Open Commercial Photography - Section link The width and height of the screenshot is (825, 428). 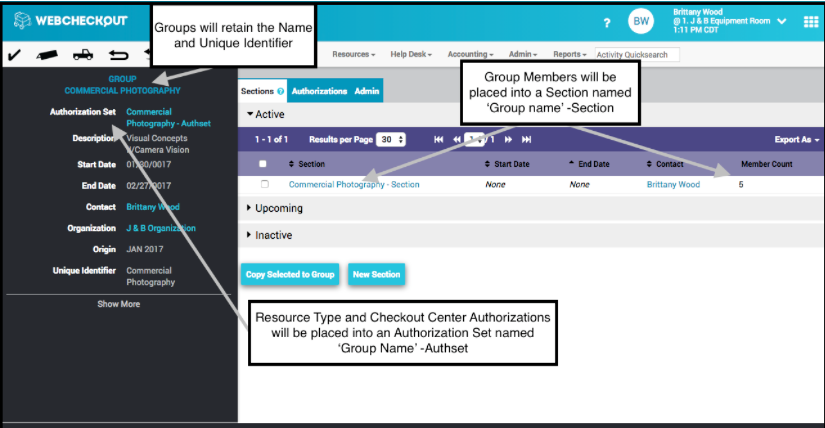coord(354,184)
